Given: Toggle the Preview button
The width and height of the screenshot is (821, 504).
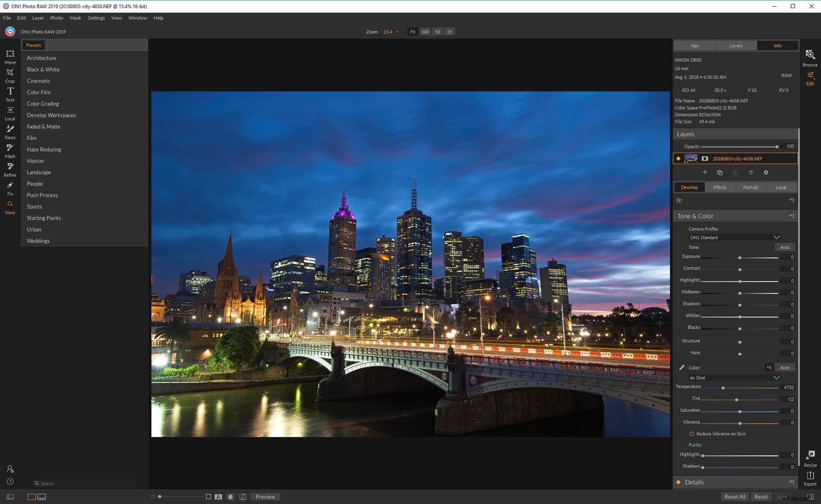Looking at the screenshot, I should pyautogui.click(x=265, y=496).
